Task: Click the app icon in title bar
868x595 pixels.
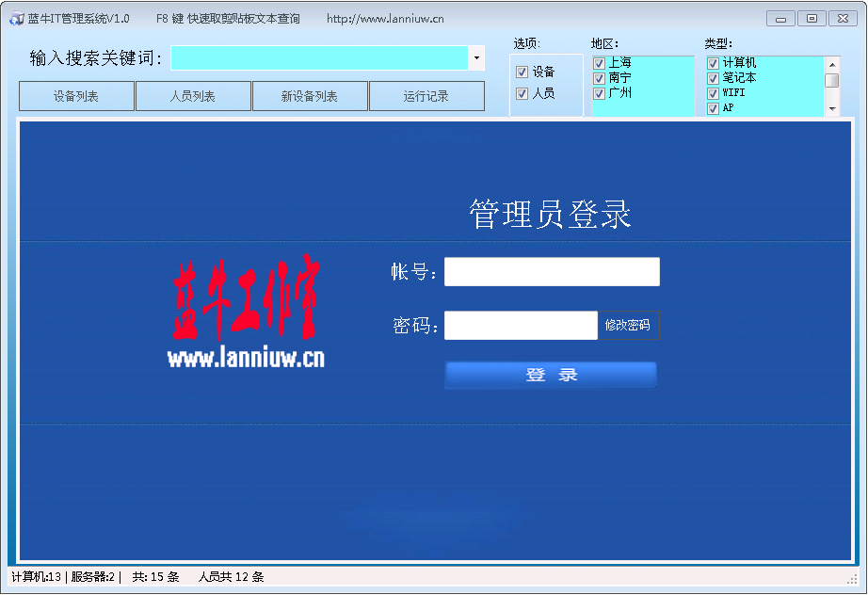Action: point(17,18)
